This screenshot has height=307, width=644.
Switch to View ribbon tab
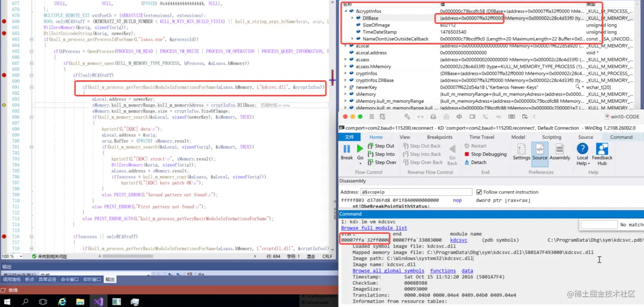[405, 137]
